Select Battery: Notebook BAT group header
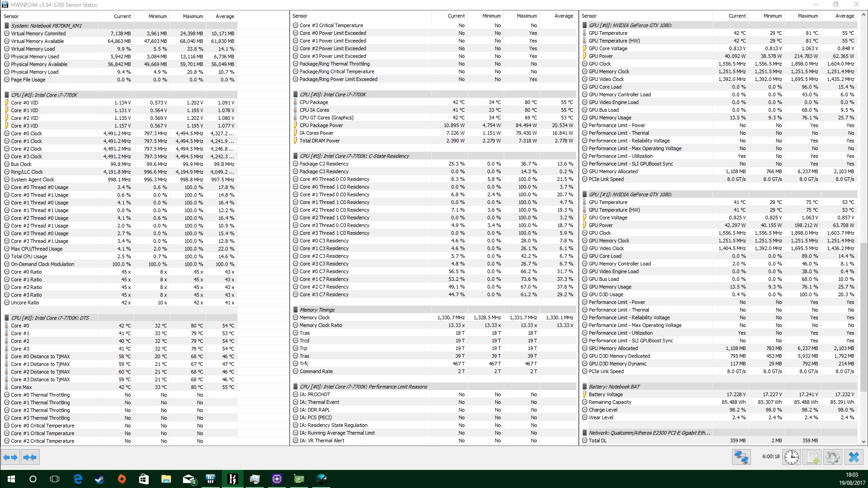This screenshot has height=488, width=868. tap(718, 387)
